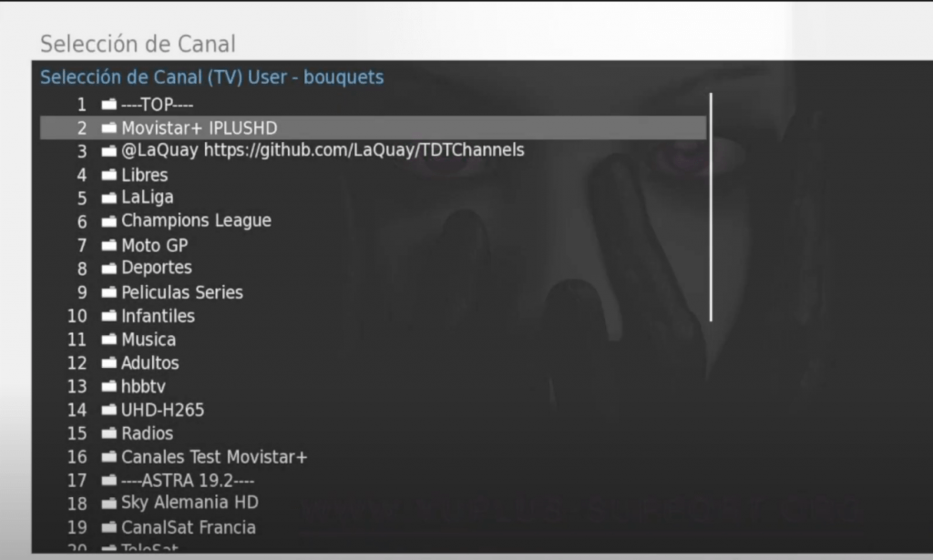The width and height of the screenshot is (933, 560).
Task: Open the Radios bouquet
Action: [373, 433]
